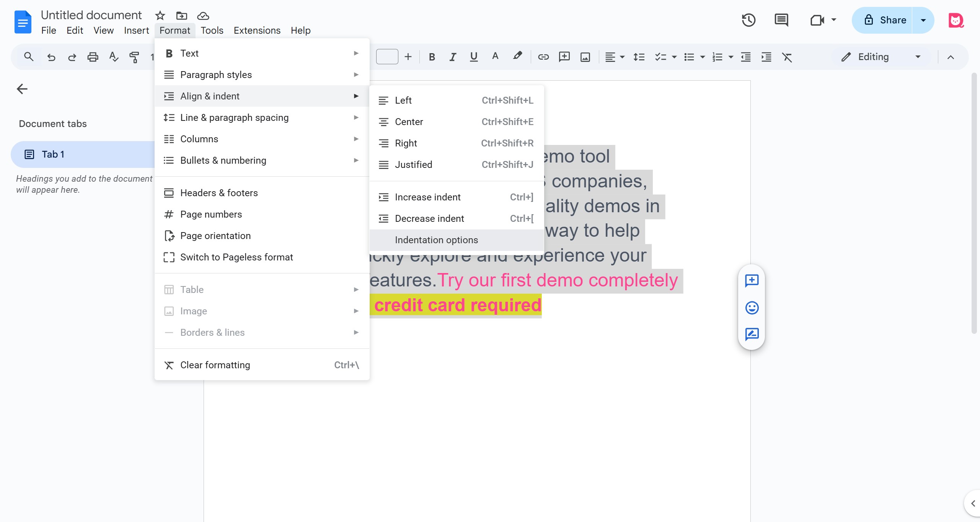980x522 pixels.
Task: Open version history clock icon
Action: [x=749, y=20]
